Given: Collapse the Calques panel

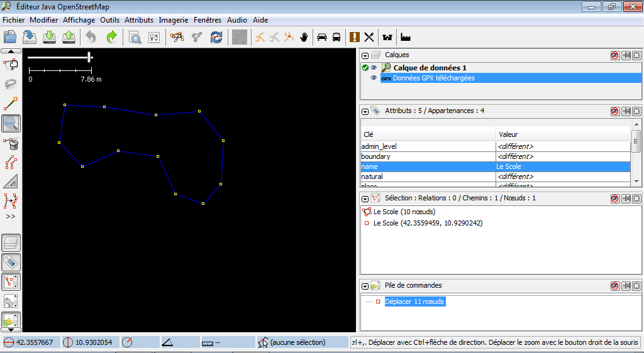Looking at the screenshot, I should (365, 56).
